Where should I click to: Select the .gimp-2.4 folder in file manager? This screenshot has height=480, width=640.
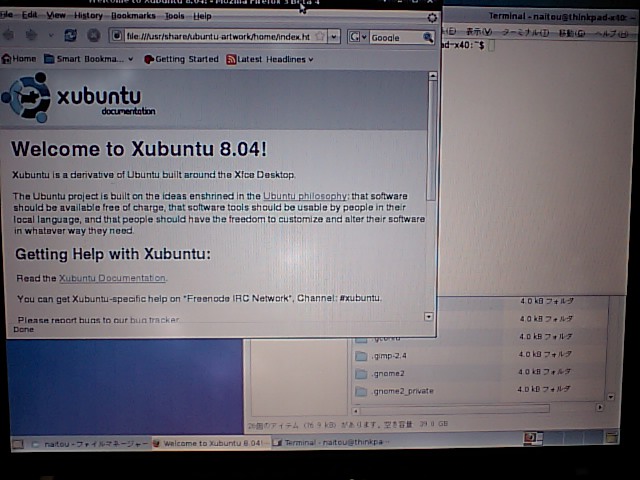pos(381,356)
